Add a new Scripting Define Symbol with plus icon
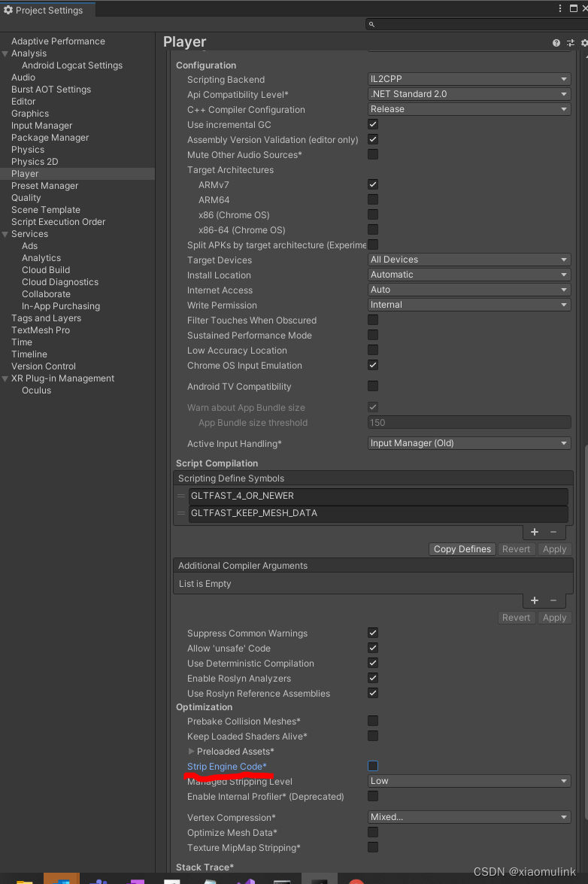Viewport: 588px width, 884px height. pos(534,532)
